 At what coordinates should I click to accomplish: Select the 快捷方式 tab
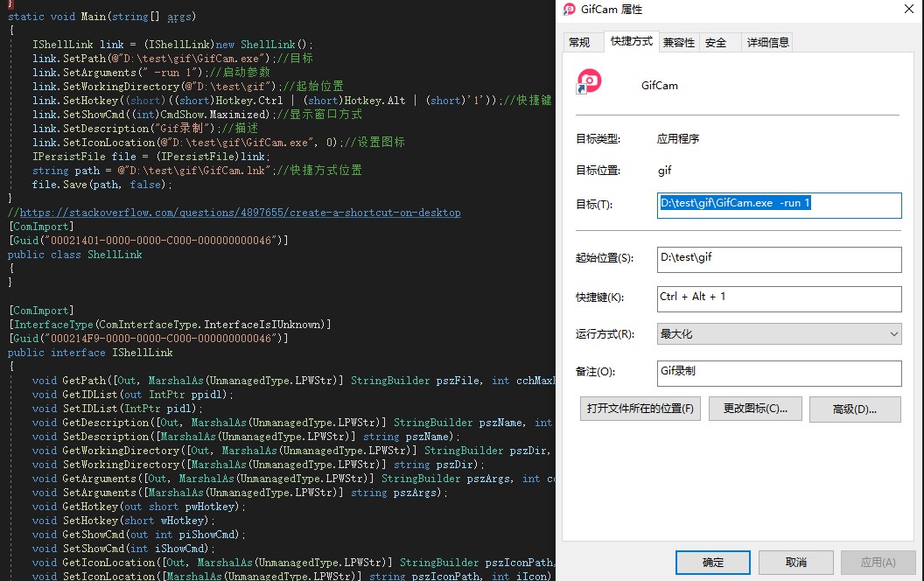pyautogui.click(x=632, y=41)
